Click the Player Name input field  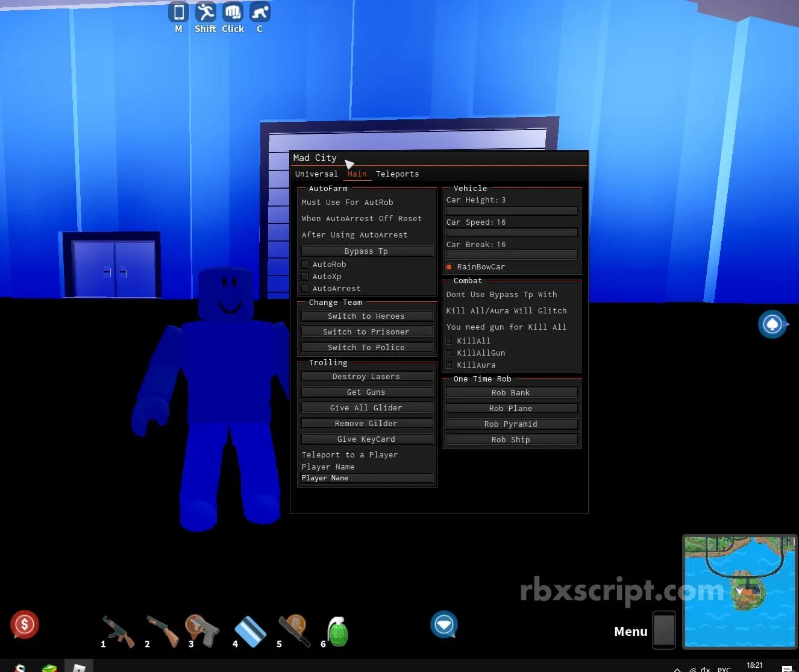367,479
